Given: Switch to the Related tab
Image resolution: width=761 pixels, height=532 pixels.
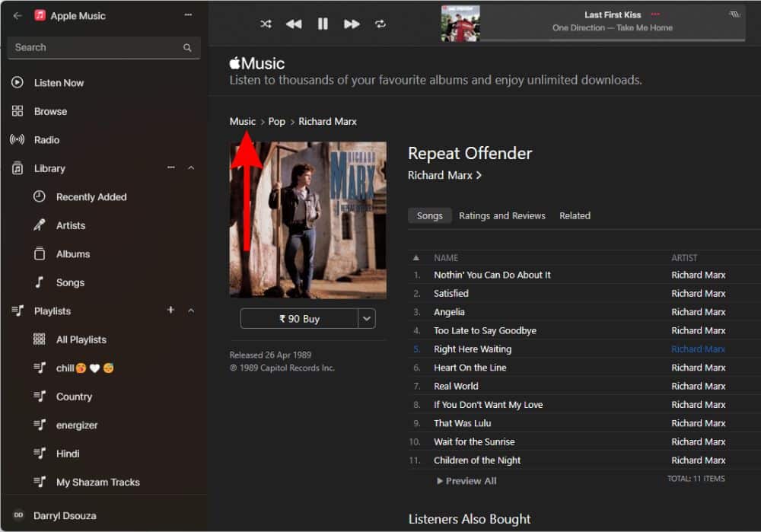Looking at the screenshot, I should 575,216.
